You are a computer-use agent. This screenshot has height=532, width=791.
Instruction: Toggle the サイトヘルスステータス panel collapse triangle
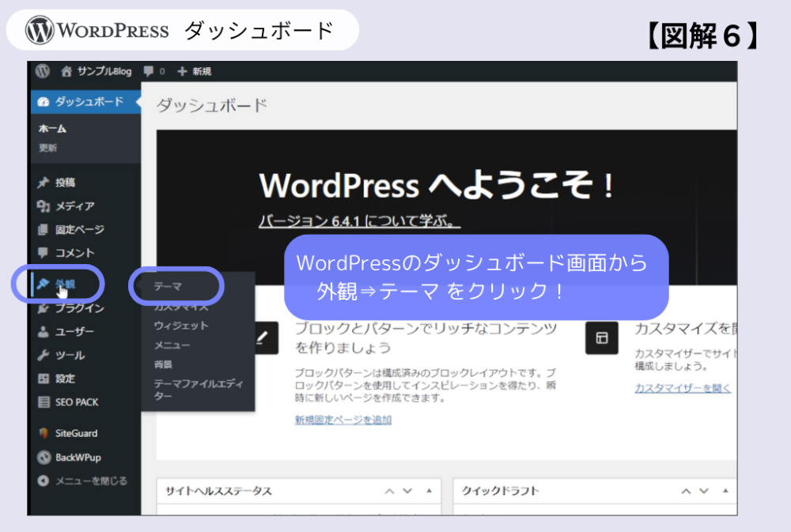coord(430,491)
